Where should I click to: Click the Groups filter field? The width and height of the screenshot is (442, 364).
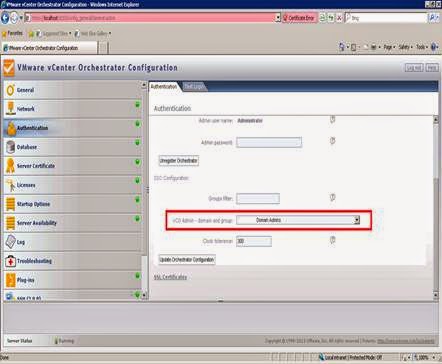258,199
